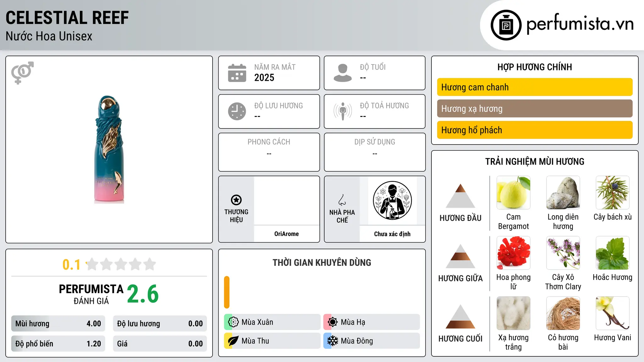This screenshot has width=644, height=362.
Task: Click the Độ lưu hương 0.00 score row
Action: (160, 324)
